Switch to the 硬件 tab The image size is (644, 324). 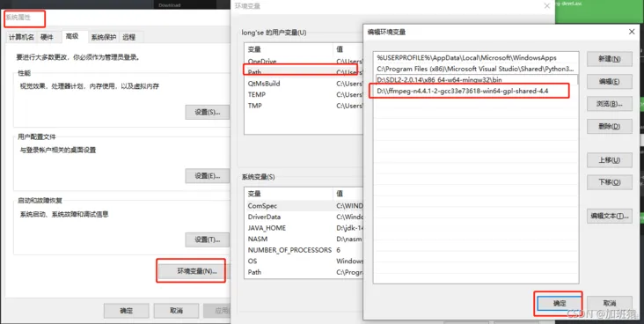47,37
